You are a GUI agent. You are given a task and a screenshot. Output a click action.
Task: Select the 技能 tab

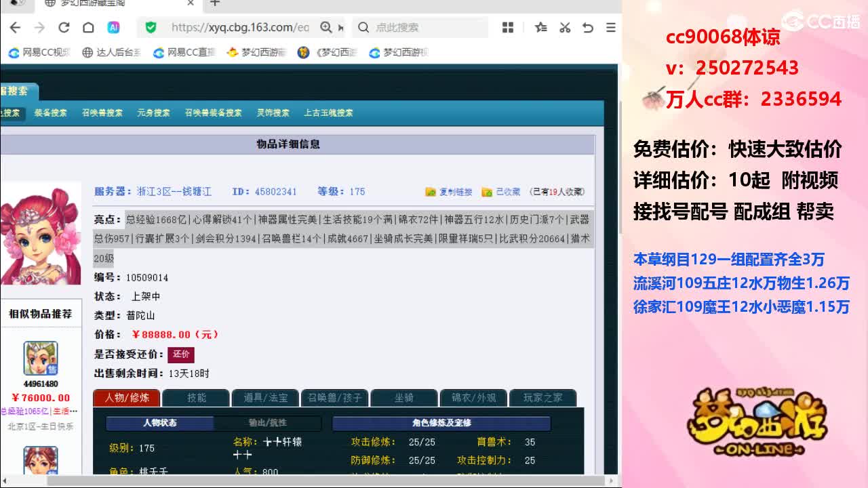point(197,398)
